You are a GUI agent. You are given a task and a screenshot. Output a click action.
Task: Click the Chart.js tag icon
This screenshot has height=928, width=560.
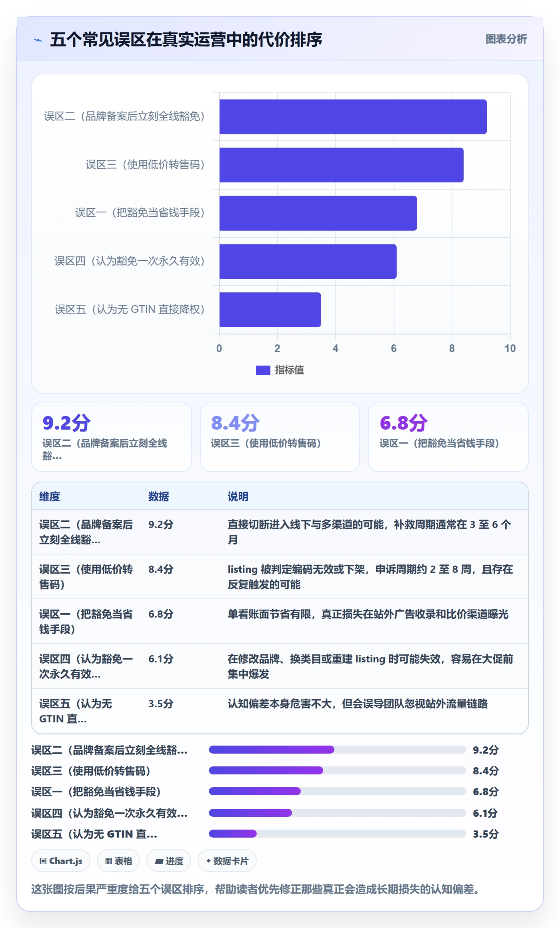[x=43, y=861]
